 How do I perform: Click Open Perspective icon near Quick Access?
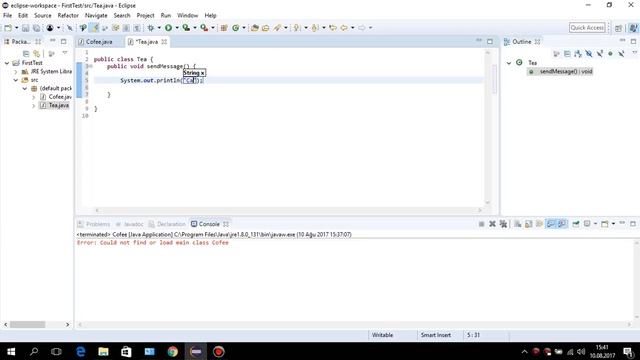click(618, 28)
